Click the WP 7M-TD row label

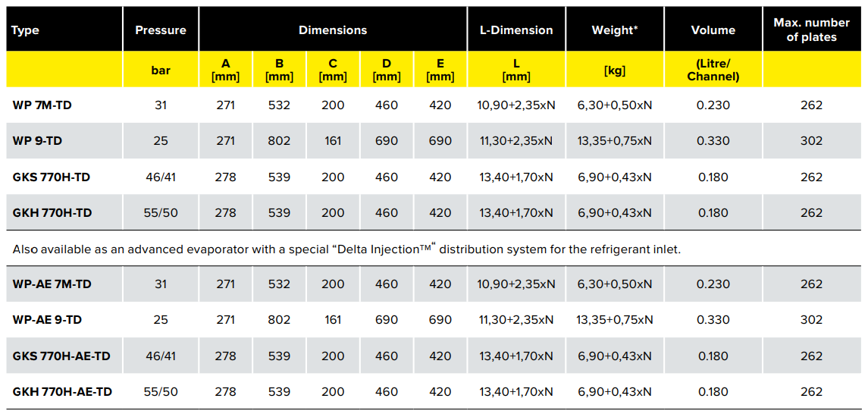[x=42, y=105]
